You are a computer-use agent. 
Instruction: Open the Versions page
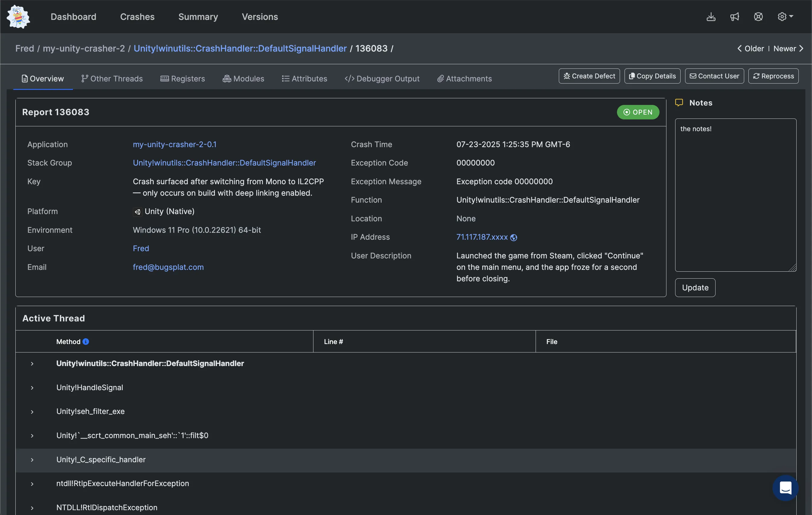click(260, 17)
